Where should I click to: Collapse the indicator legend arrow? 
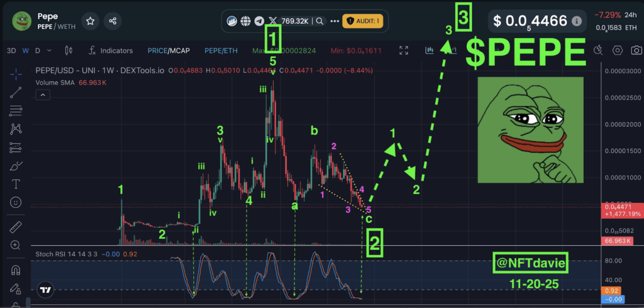tap(42, 94)
